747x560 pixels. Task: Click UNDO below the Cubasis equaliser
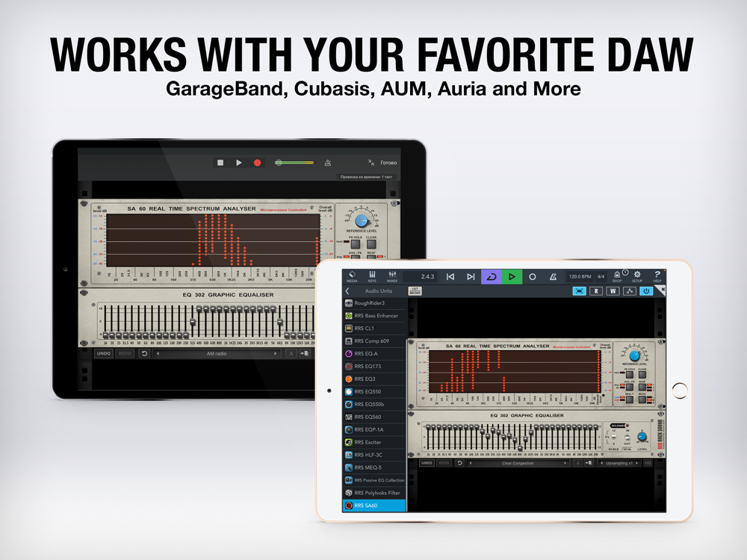(427, 463)
